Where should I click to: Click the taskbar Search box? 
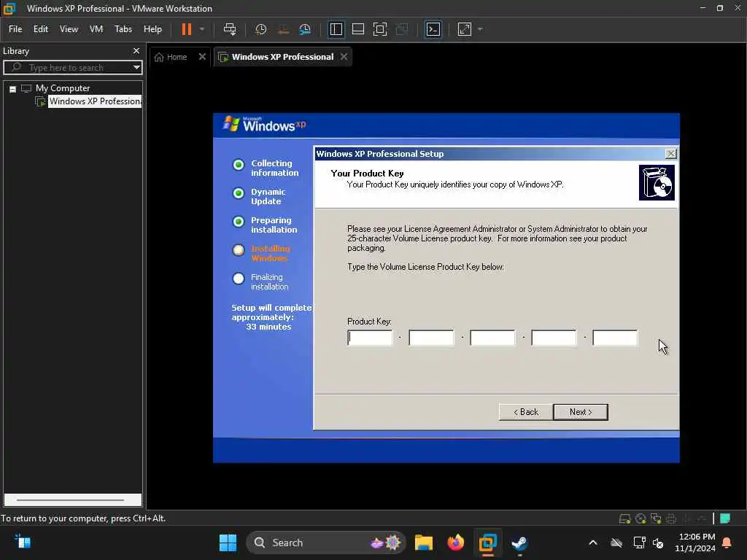click(x=326, y=542)
